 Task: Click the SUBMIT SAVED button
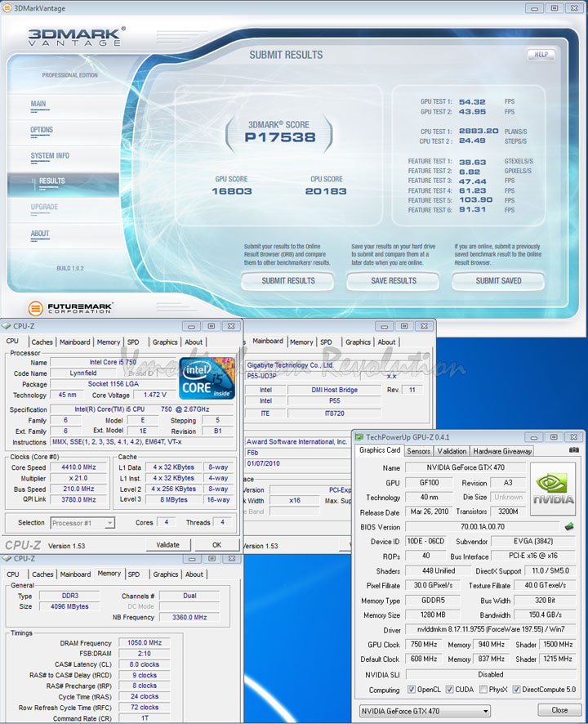[x=498, y=281]
